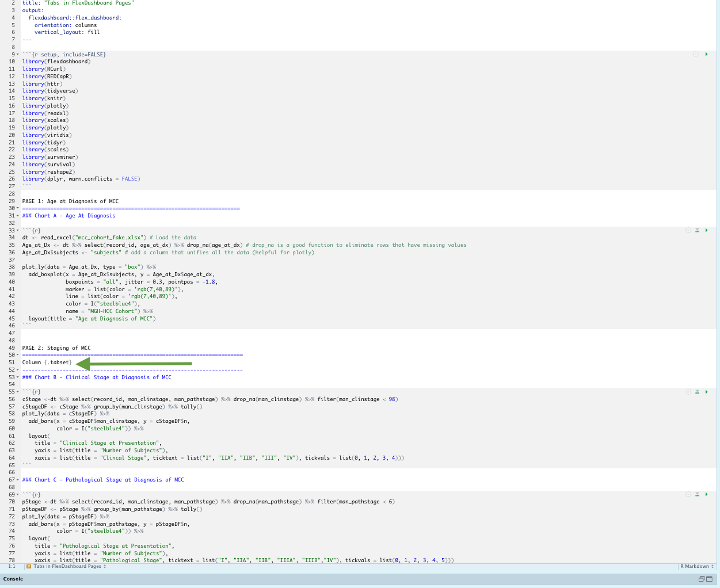Open gear options for the line 33 chunk

688,230
